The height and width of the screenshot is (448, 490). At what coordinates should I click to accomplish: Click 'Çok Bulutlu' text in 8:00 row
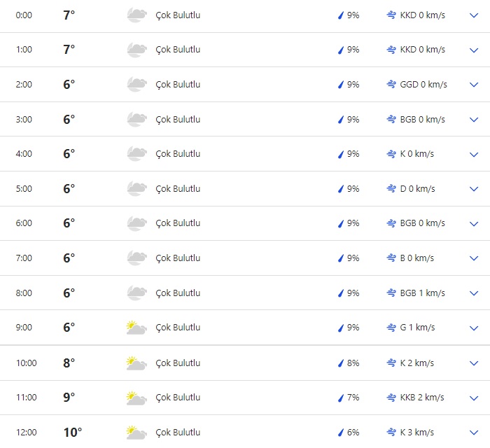coord(178,293)
